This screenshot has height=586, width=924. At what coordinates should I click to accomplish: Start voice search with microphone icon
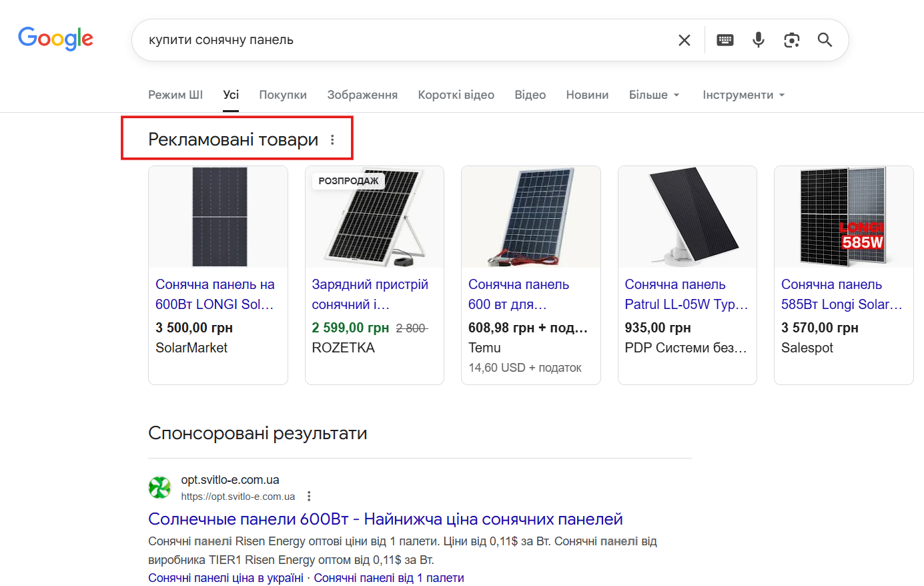758,40
